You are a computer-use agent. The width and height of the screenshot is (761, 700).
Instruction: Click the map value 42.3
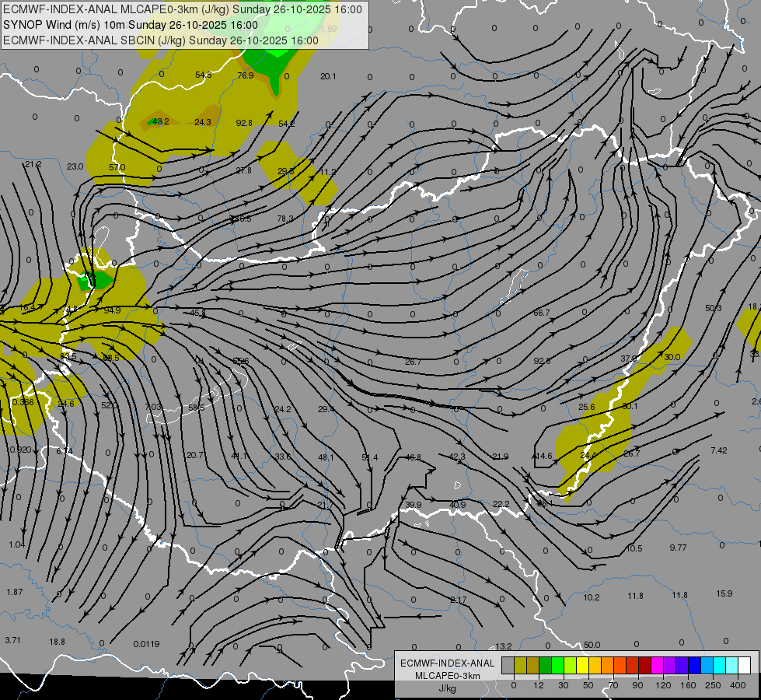pyautogui.click(x=457, y=457)
